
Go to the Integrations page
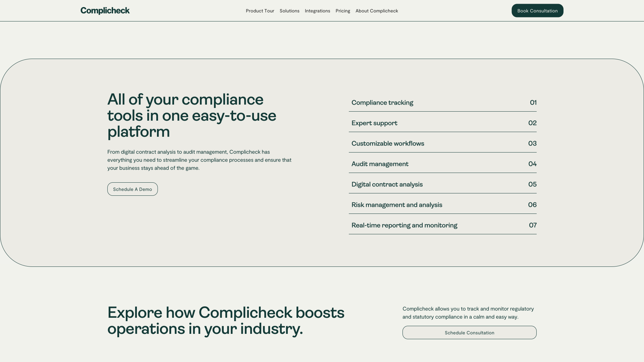click(317, 11)
